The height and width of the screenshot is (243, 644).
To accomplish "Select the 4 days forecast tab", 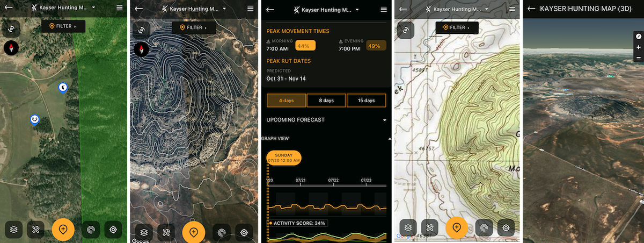I will click(x=287, y=101).
